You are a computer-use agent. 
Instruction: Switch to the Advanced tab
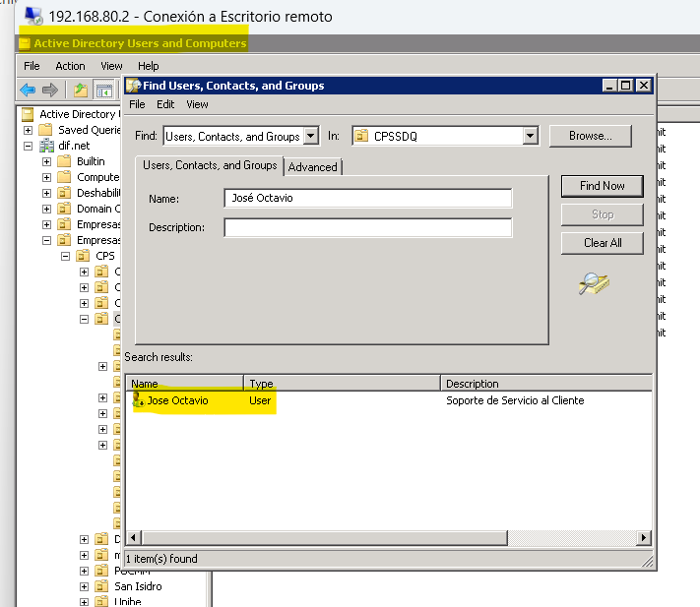click(x=312, y=167)
